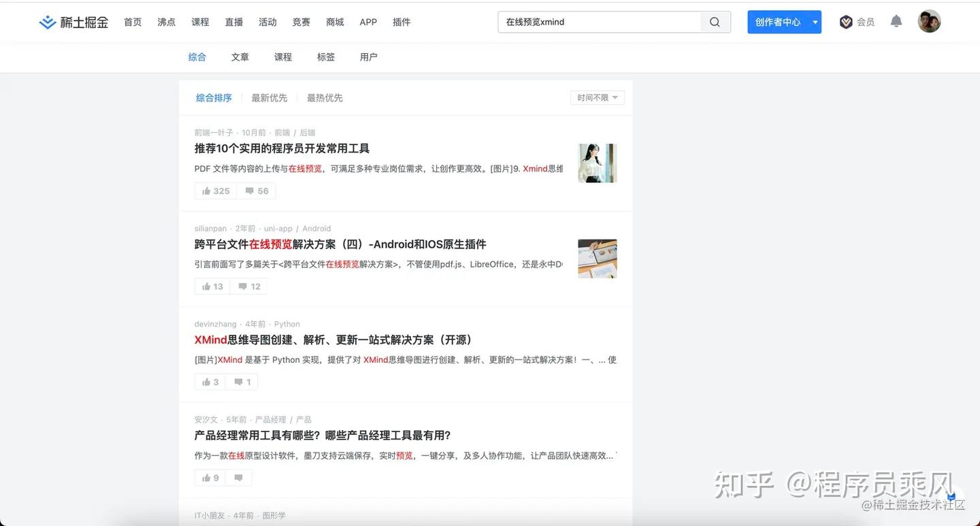980x526 pixels.
Task: Select 最热优先 sorting option
Action: click(x=325, y=97)
